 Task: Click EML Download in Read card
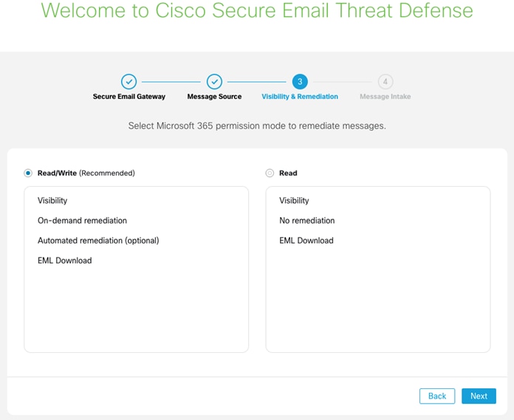click(x=306, y=241)
